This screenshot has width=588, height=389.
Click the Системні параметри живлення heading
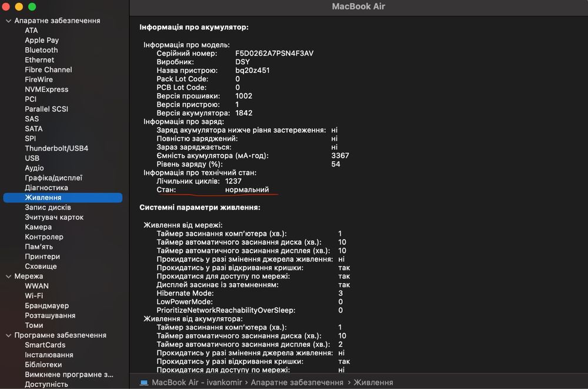(x=200, y=207)
